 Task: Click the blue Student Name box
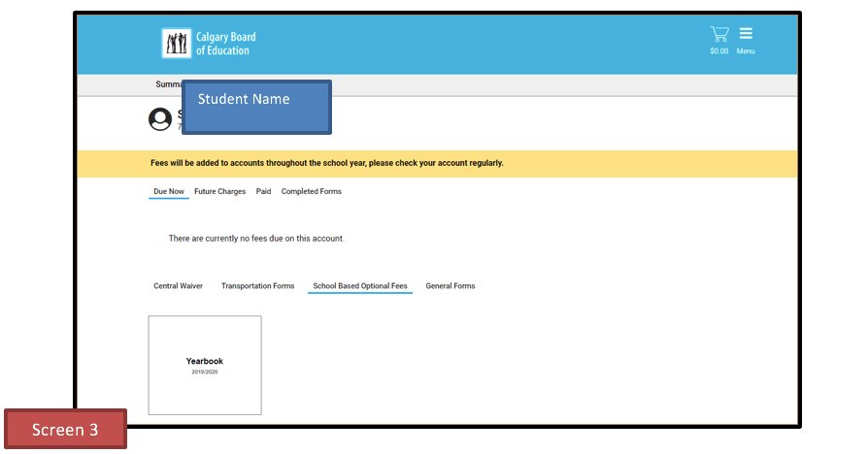[256, 107]
